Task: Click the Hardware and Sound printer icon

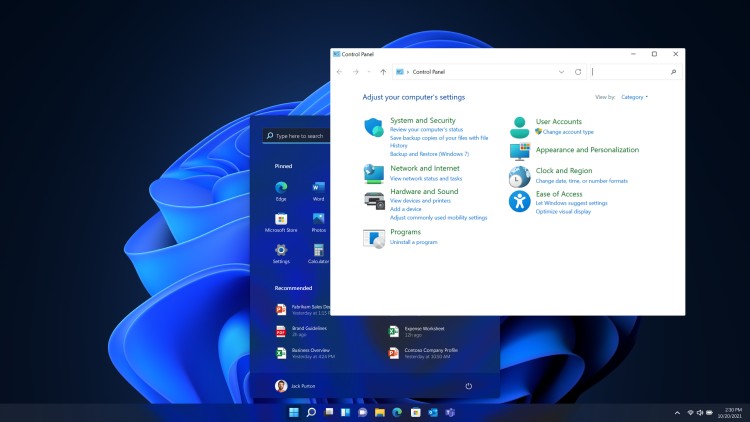Action: click(x=374, y=199)
